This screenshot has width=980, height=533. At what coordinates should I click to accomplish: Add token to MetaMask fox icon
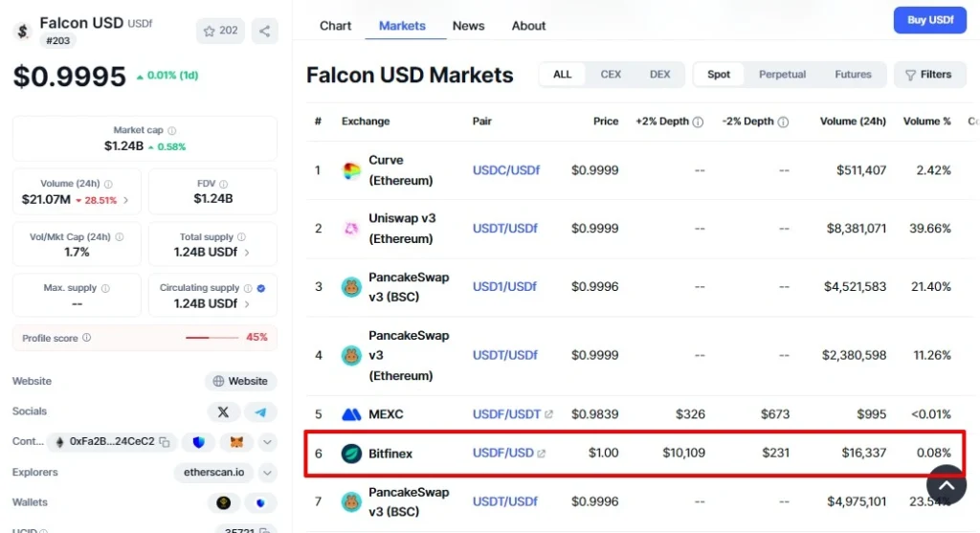[236, 442]
